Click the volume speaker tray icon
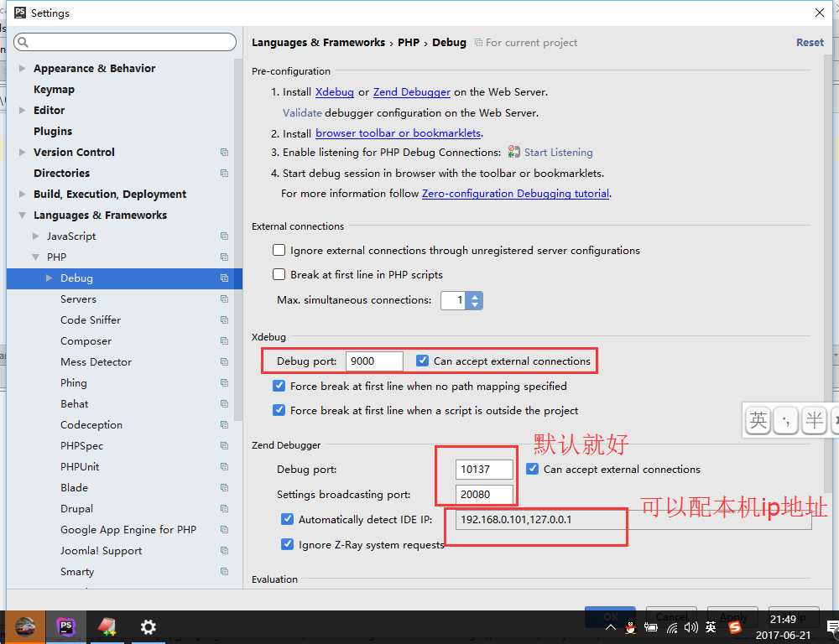Viewport: 839px width, 644px height. tap(690, 627)
